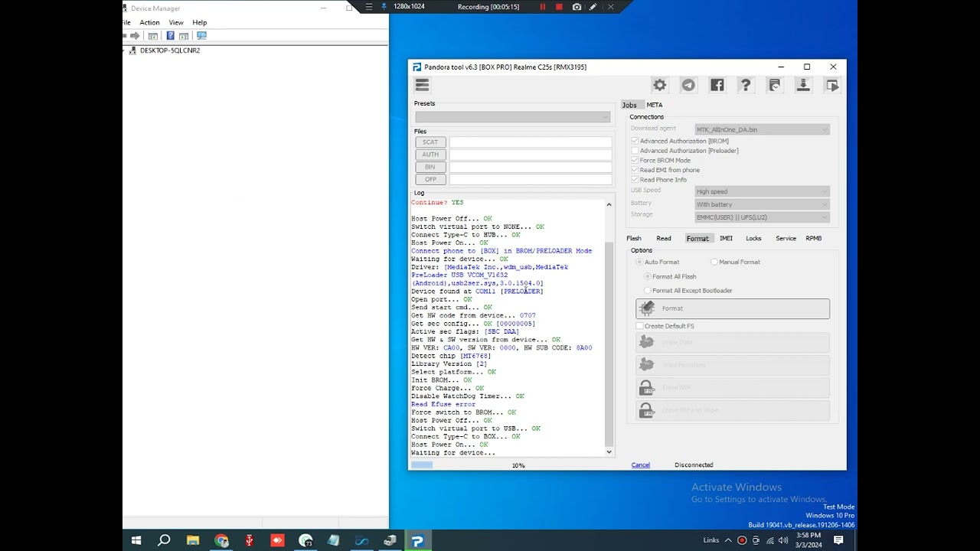This screenshot has height=551, width=980.
Task: Open Pandora hamburger menu icon
Action: click(422, 85)
